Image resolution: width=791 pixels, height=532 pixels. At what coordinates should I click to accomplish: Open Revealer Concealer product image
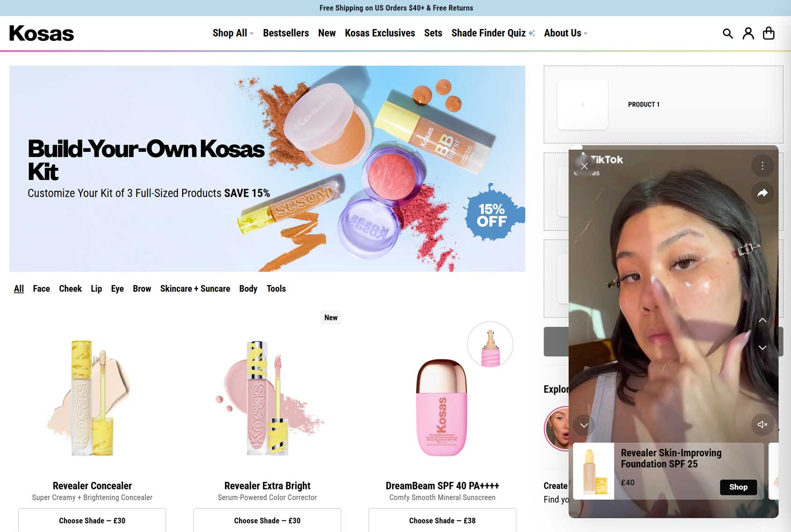(x=91, y=398)
